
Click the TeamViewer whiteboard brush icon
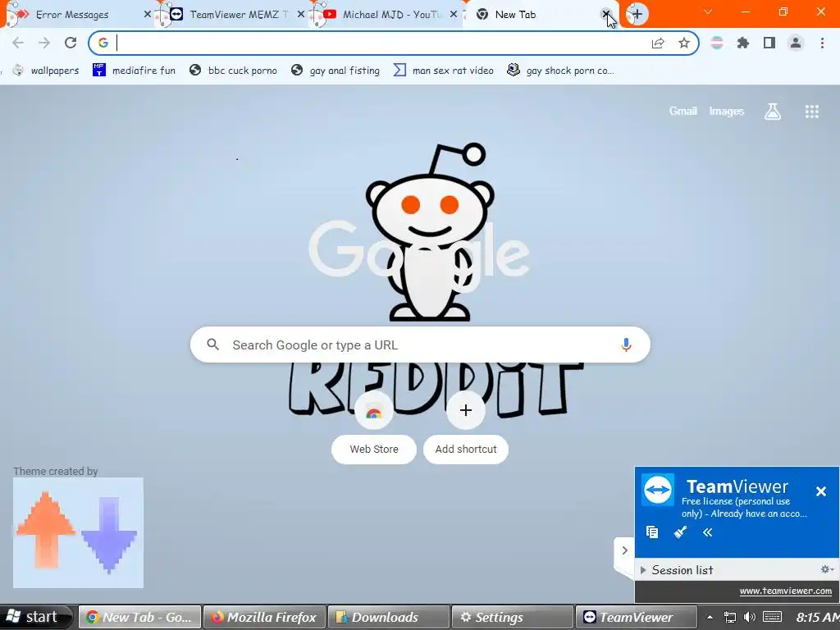[x=680, y=532]
